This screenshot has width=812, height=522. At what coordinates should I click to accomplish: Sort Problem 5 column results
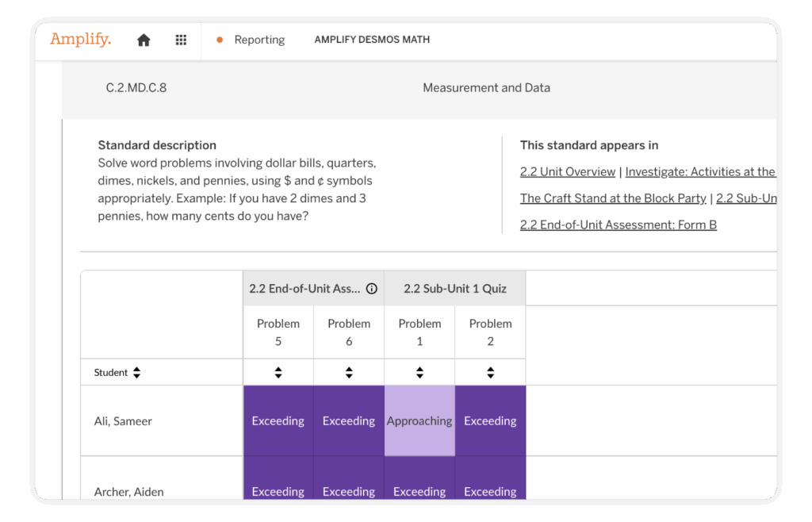tap(278, 373)
